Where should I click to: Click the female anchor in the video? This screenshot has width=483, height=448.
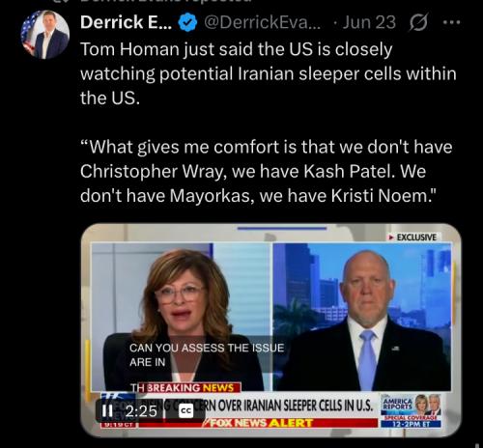coord(182,317)
